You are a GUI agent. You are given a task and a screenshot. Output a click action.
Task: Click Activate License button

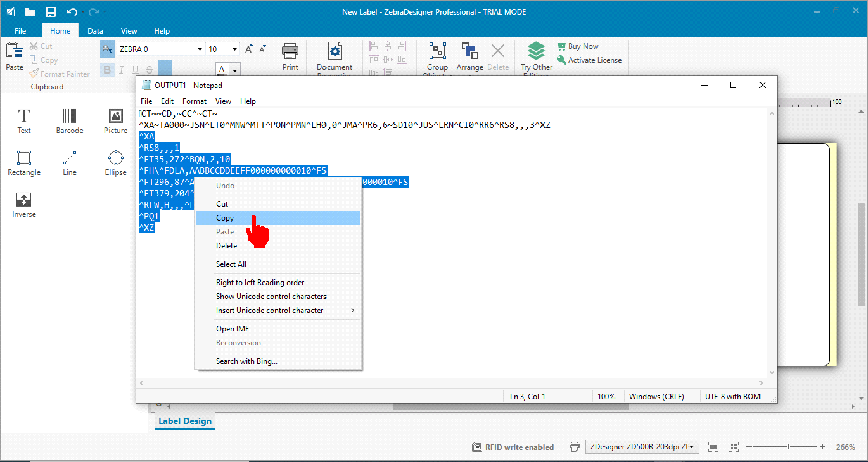594,60
